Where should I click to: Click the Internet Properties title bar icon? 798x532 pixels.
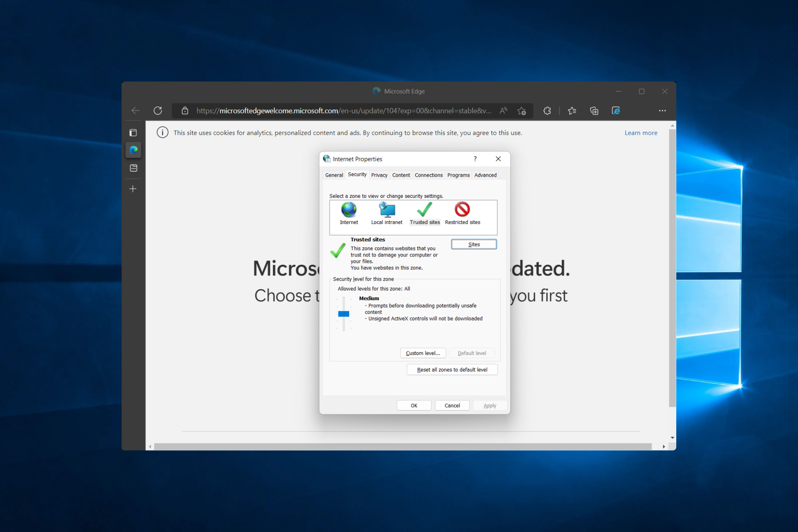(327, 159)
